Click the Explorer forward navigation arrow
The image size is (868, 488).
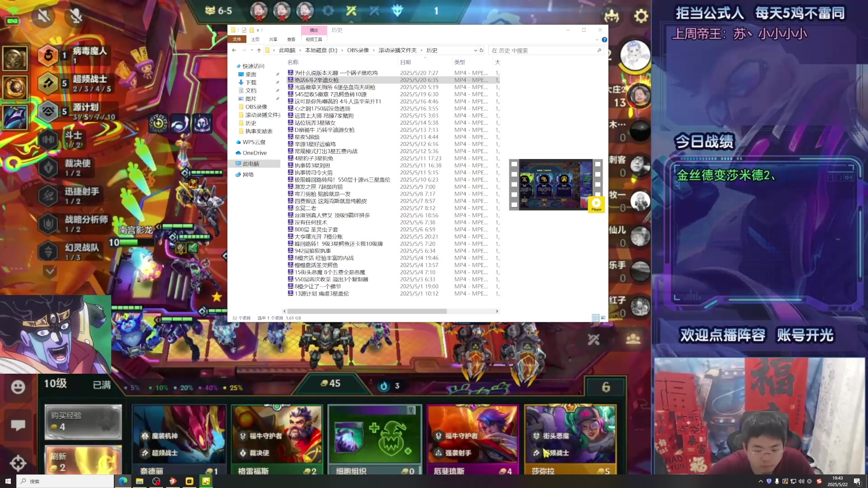point(244,50)
